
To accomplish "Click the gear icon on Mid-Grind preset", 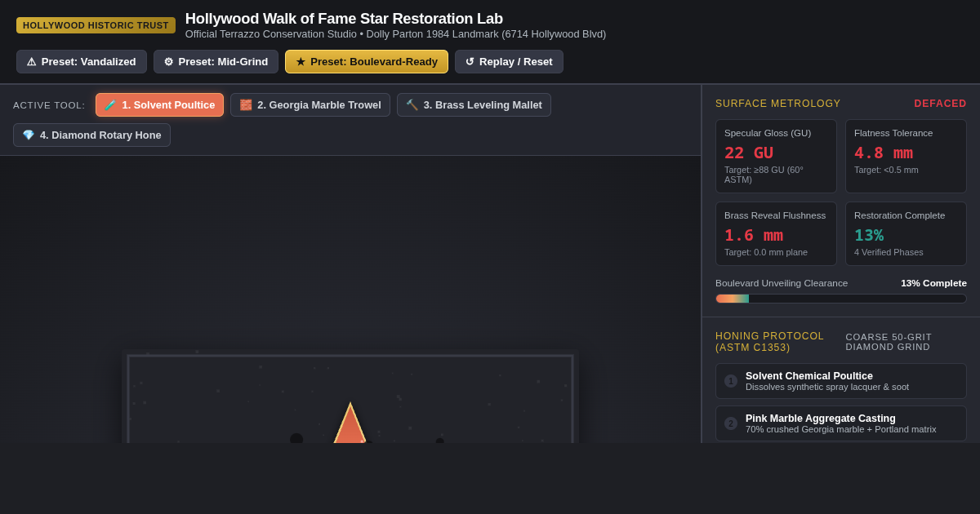I will pos(169,62).
